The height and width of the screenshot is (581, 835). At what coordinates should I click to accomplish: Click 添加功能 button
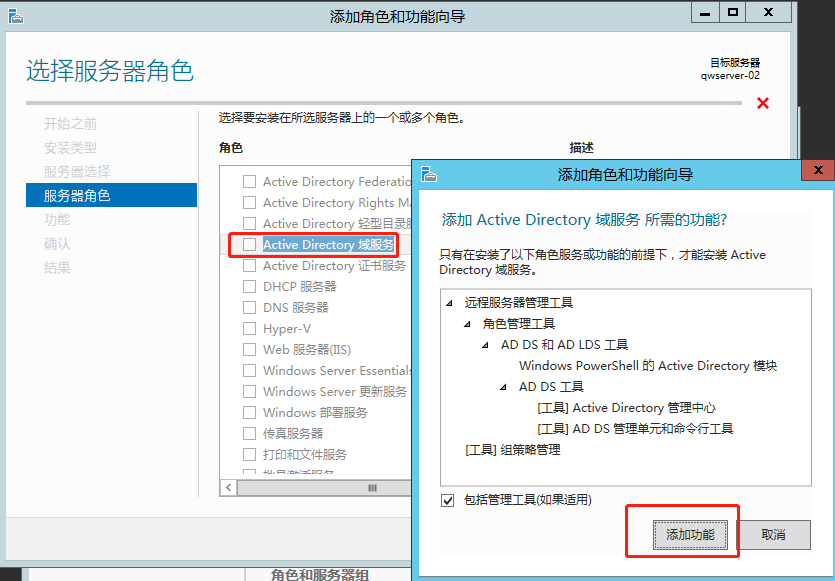coord(690,535)
